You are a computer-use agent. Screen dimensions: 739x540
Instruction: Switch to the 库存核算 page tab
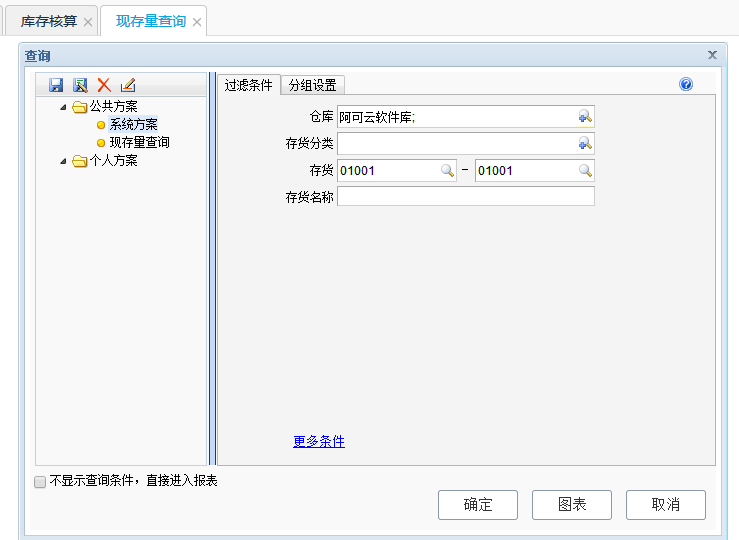tap(48, 21)
